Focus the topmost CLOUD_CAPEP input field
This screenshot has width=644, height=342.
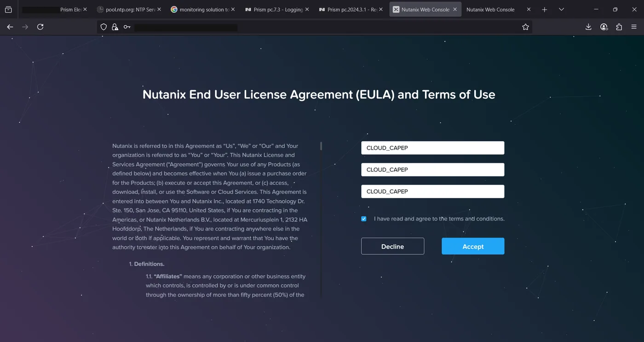(432, 148)
